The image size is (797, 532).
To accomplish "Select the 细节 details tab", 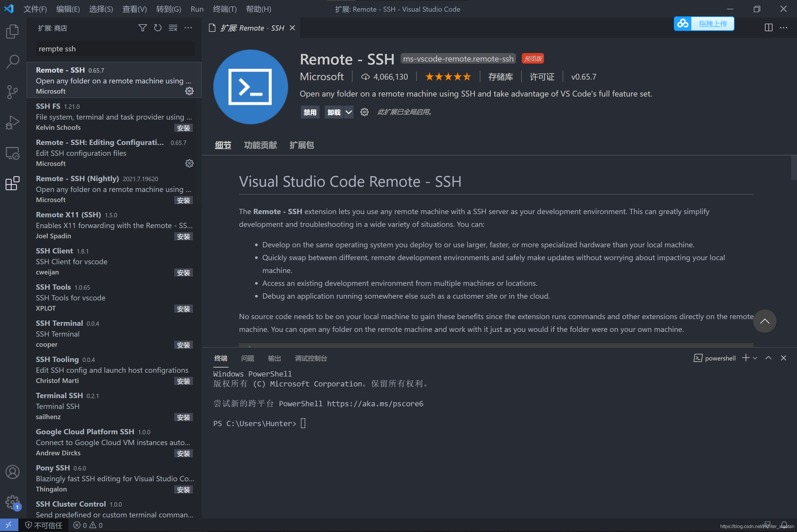I will [223, 145].
